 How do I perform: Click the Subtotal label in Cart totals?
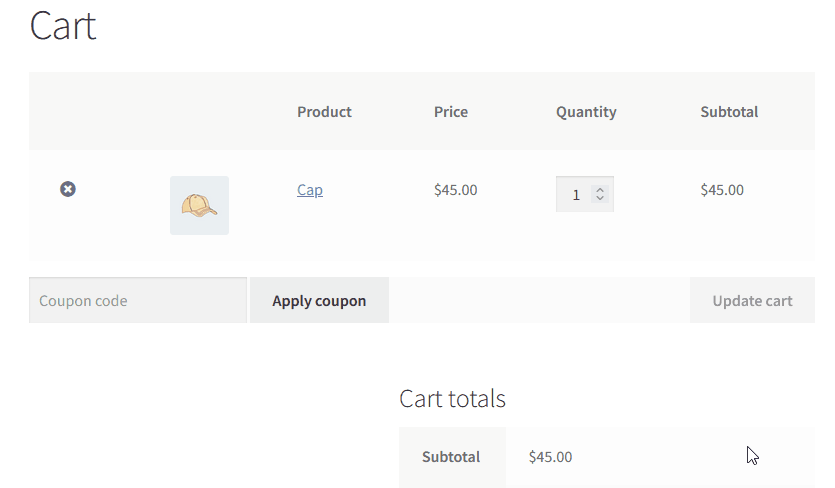(451, 457)
